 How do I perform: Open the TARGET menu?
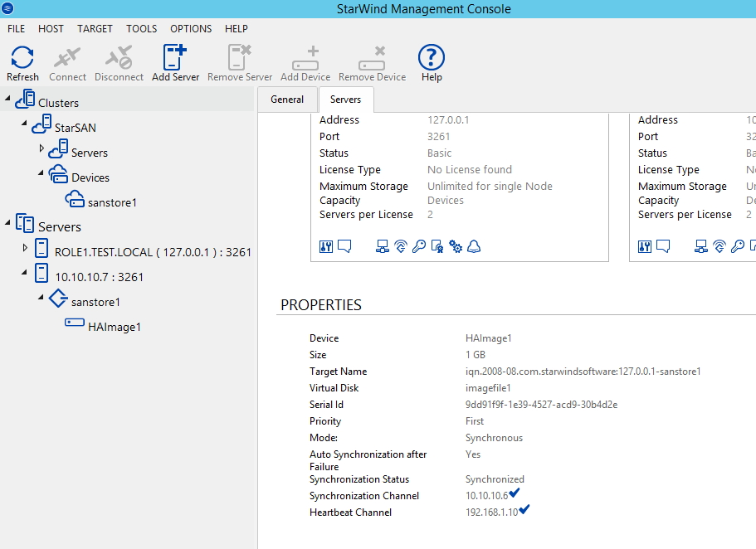(x=95, y=29)
